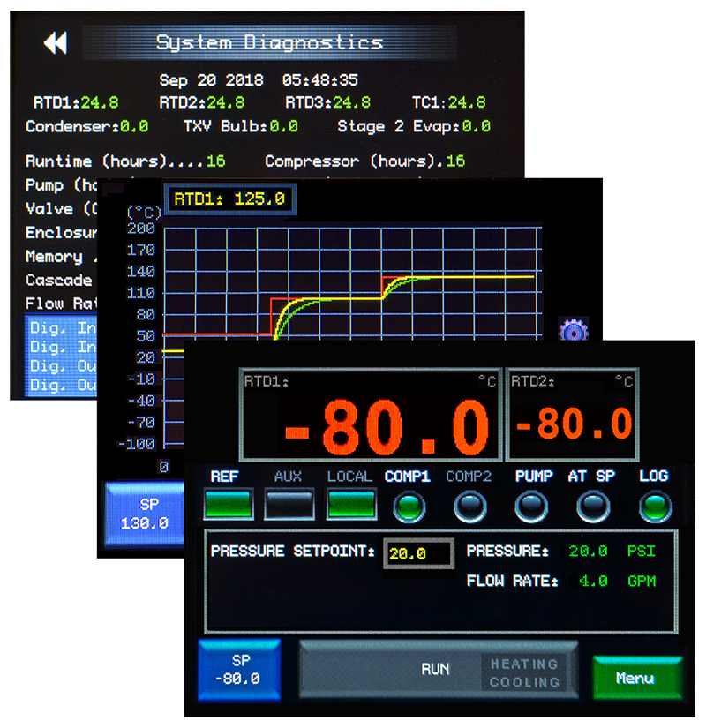Open the Menu button
706x728 pixels.
[638, 676]
